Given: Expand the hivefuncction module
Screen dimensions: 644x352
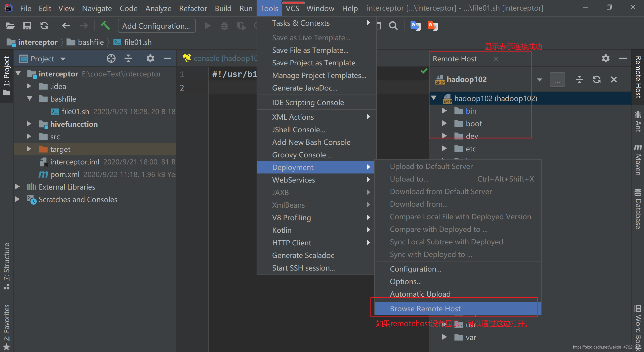Looking at the screenshot, I should 29,124.
